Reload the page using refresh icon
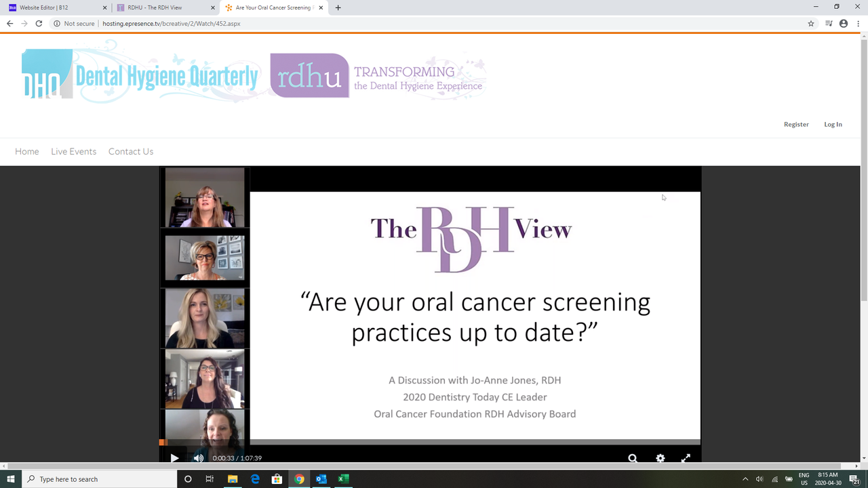This screenshot has height=488, width=868. click(39, 23)
